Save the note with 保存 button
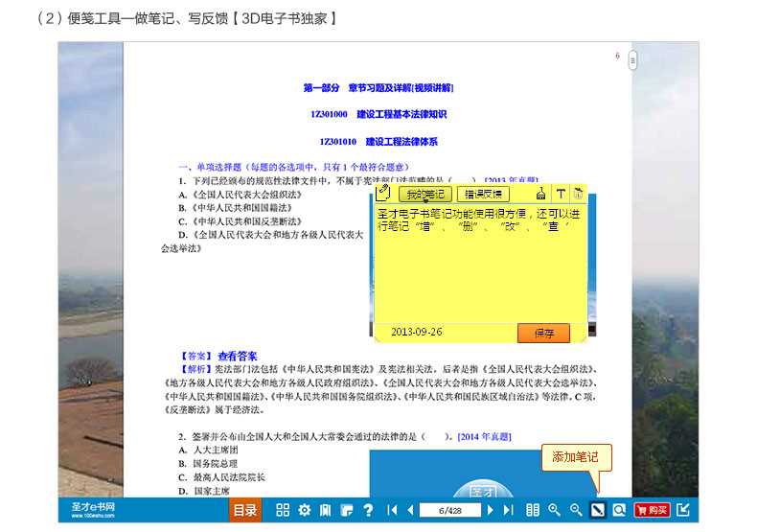Screen dimensions: 757x532 point(543,333)
